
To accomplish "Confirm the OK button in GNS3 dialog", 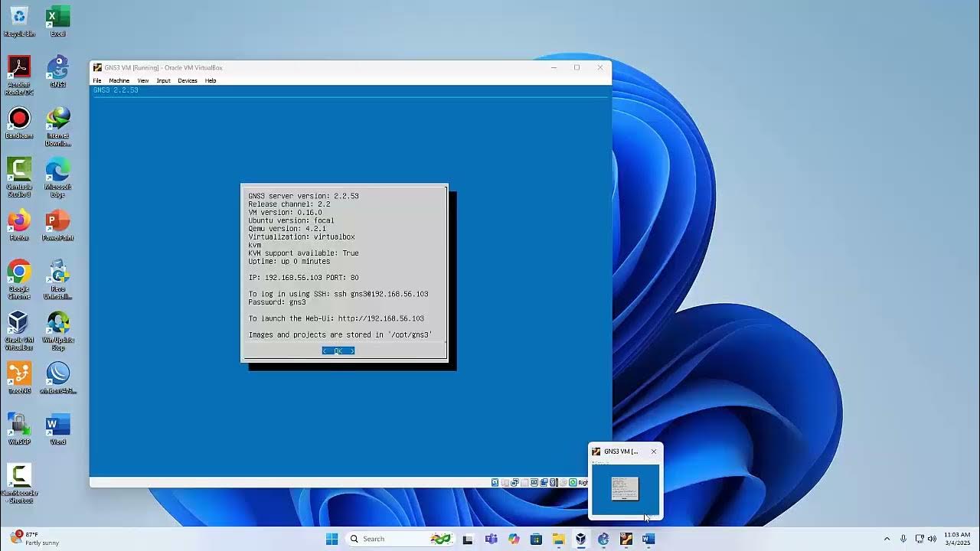I will click(x=338, y=350).
